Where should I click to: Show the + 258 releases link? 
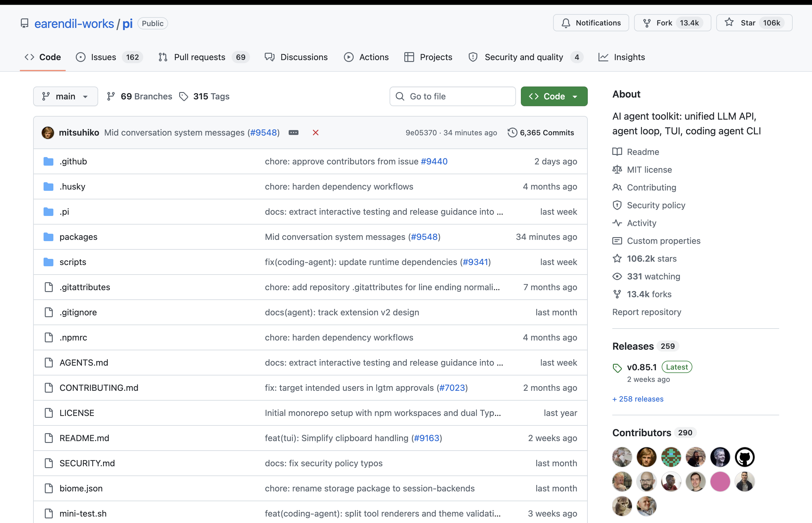point(638,399)
